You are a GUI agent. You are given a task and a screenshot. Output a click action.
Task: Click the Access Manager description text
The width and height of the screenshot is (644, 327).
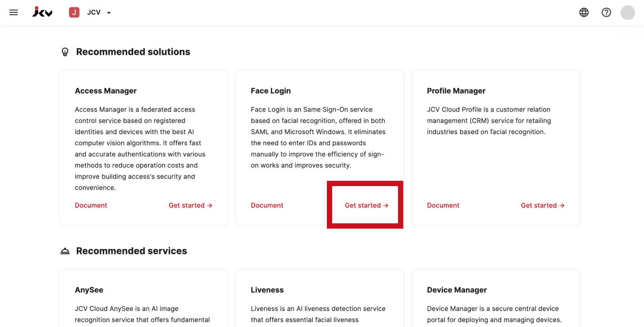click(x=141, y=148)
